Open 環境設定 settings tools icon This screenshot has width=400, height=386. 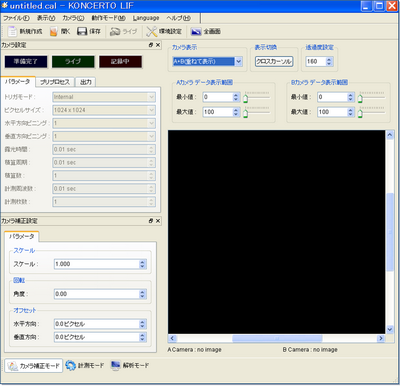(152, 32)
